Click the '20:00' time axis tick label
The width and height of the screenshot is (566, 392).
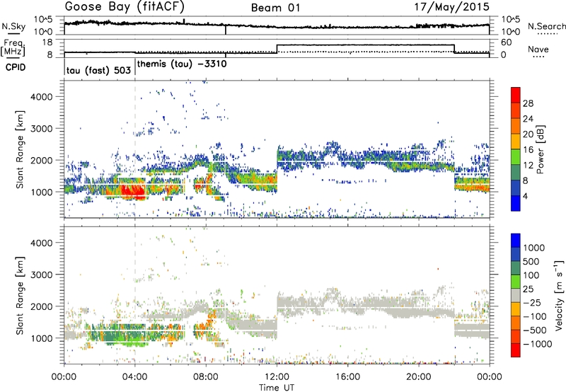[419, 377]
